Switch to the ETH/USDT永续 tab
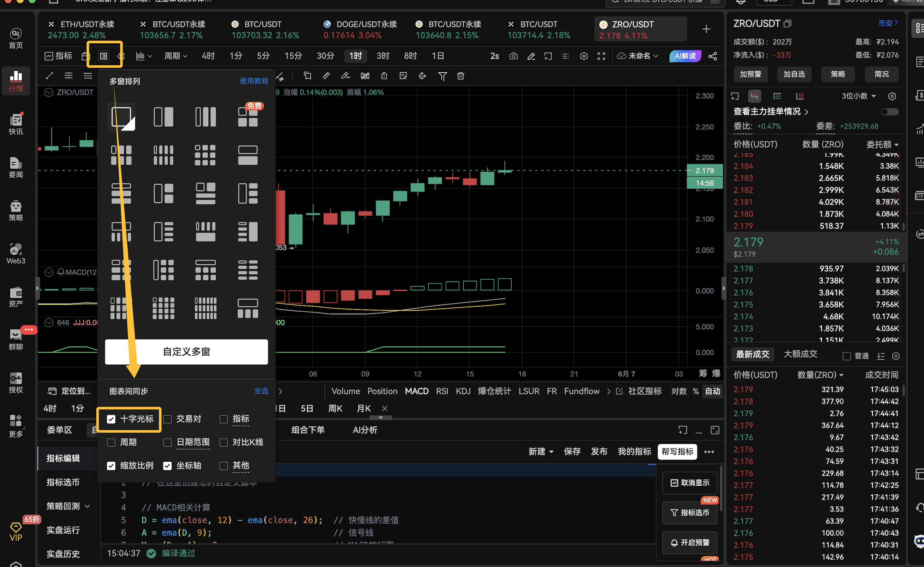The image size is (924, 567). pyautogui.click(x=81, y=29)
